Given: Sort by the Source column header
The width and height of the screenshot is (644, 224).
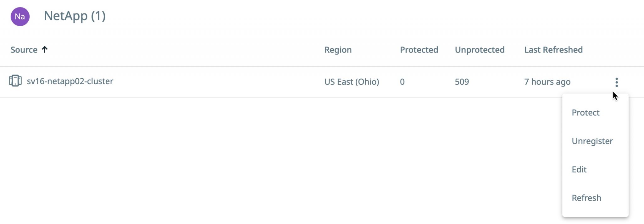Looking at the screenshot, I should pos(24,50).
